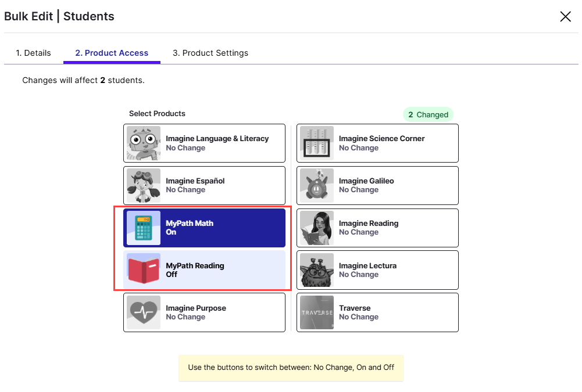
Task: Go to the 1. Details tab
Action: click(x=33, y=53)
